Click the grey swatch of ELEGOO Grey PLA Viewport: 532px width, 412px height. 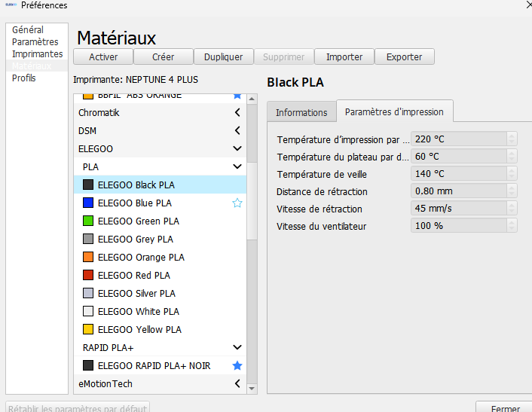[x=88, y=239]
